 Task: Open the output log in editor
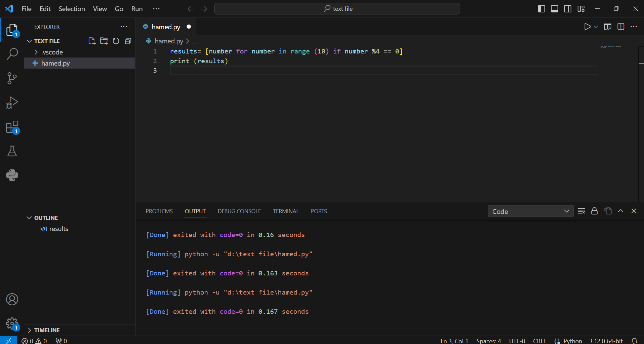click(608, 211)
